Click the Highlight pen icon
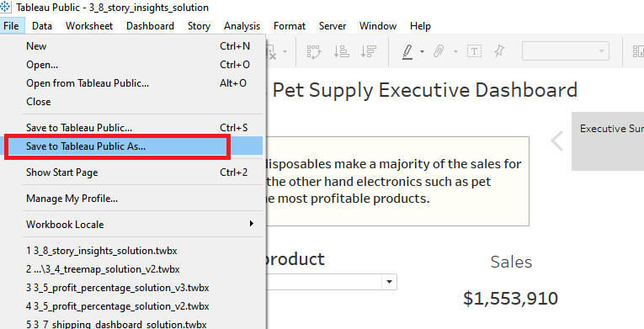Viewport: 644px width, 329px height. (407, 52)
